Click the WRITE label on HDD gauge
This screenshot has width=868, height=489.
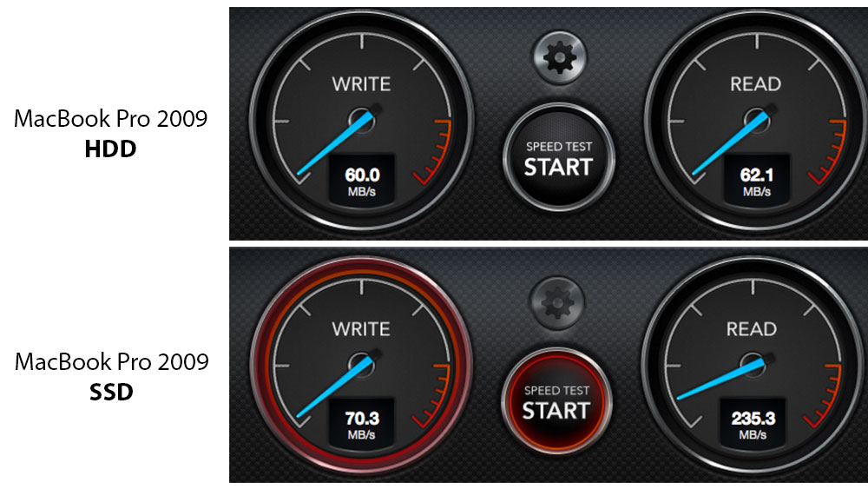point(361,84)
